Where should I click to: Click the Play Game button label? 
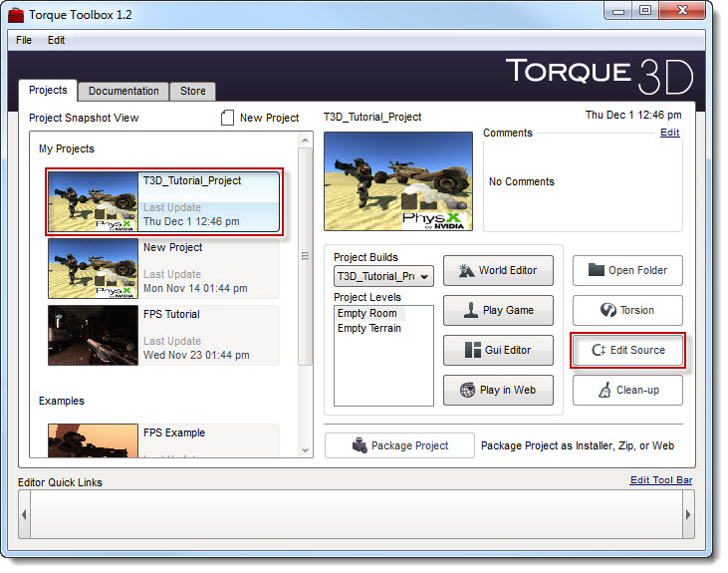point(508,310)
